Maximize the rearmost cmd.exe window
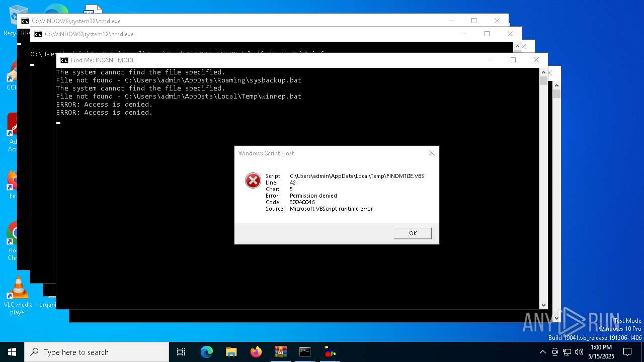Image resolution: width=644 pixels, height=362 pixels. tap(474, 21)
